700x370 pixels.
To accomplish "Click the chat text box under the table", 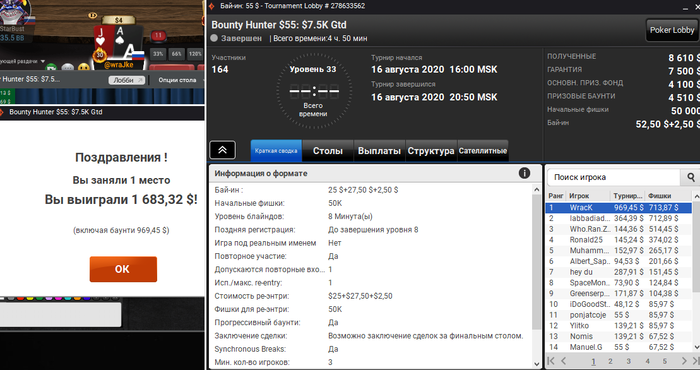I will click(60, 314).
